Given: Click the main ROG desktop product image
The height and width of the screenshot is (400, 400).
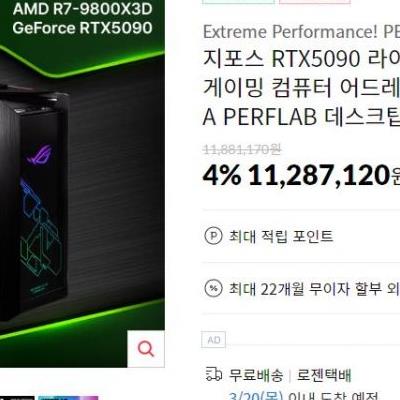Looking at the screenshot, I should pyautogui.click(x=82, y=183).
